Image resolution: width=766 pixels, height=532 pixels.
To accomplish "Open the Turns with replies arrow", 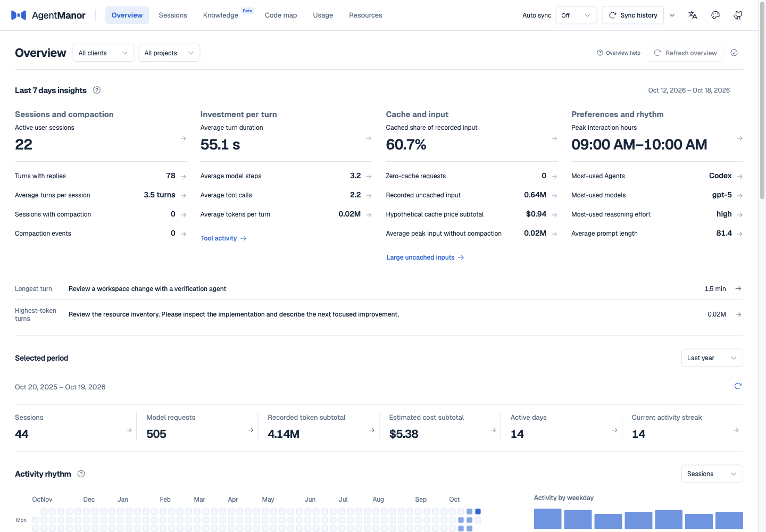I will 184,176.
